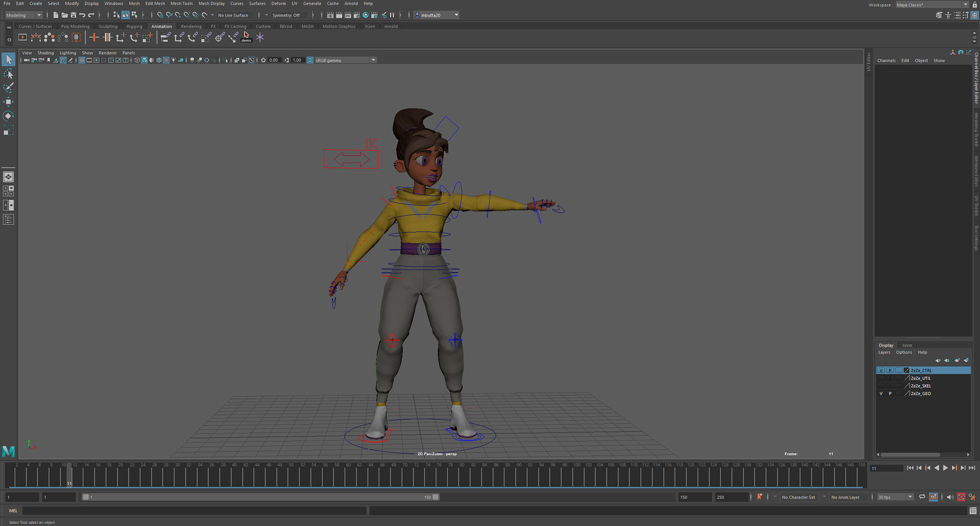This screenshot has height=526, width=980.
Task: Activate the Rotate tool
Action: pyautogui.click(x=8, y=116)
